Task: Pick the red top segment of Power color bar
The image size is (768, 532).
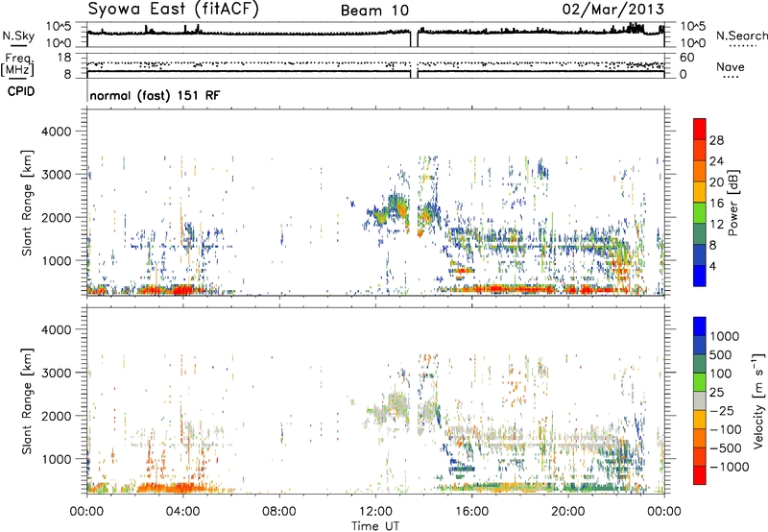Action: pos(700,129)
